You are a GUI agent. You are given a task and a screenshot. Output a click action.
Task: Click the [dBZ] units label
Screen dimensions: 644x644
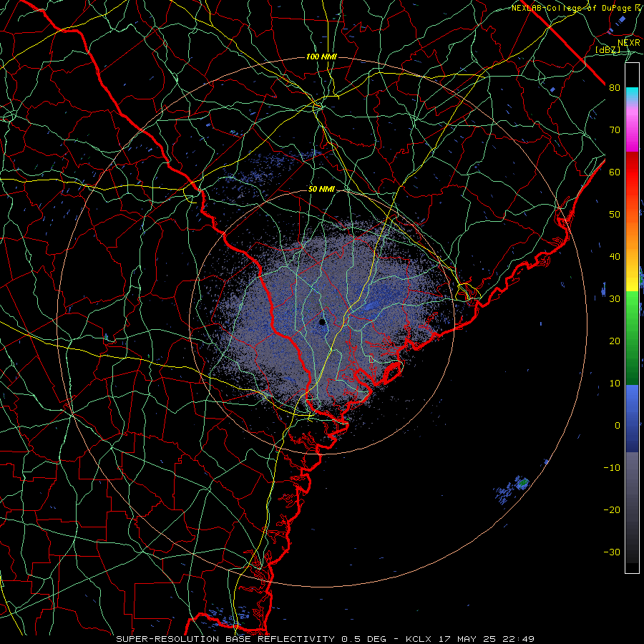(608, 49)
